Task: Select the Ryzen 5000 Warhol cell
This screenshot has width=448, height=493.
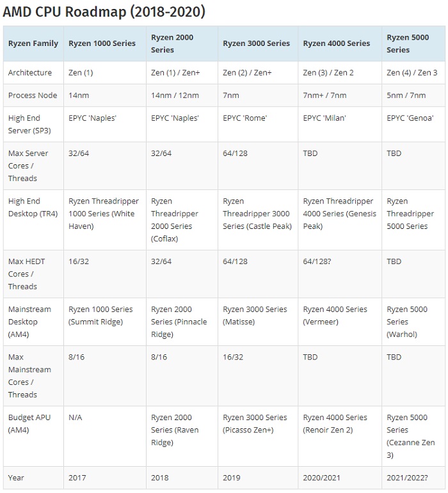Action: click(407, 322)
